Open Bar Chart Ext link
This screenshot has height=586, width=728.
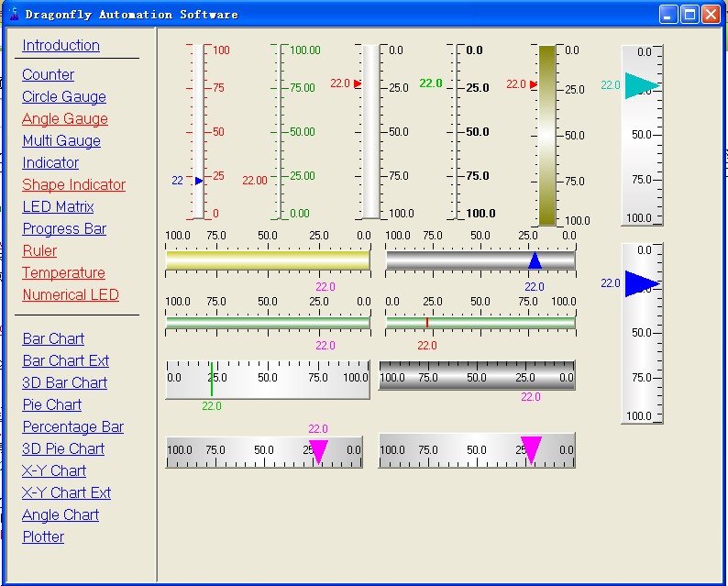click(66, 360)
